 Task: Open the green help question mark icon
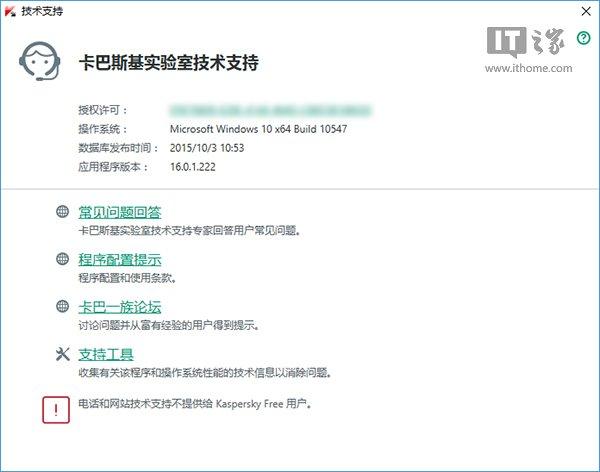(x=584, y=38)
